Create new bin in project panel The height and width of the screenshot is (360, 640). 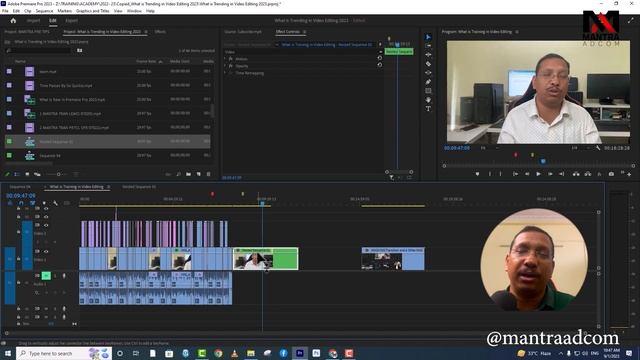189,174
